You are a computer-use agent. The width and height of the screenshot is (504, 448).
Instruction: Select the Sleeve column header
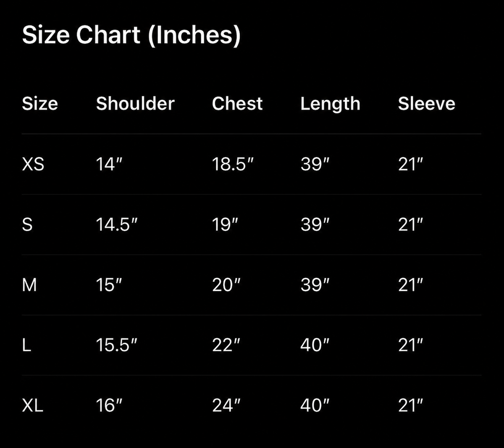427,103
